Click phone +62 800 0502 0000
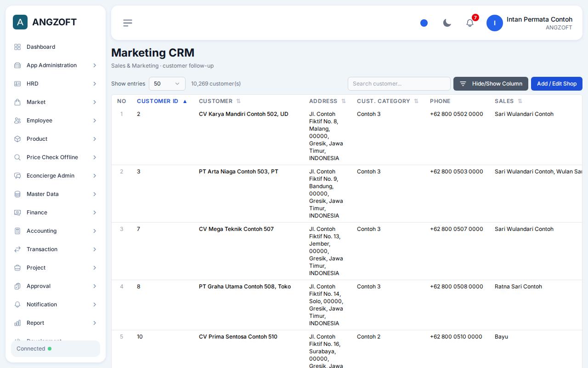 point(457,114)
